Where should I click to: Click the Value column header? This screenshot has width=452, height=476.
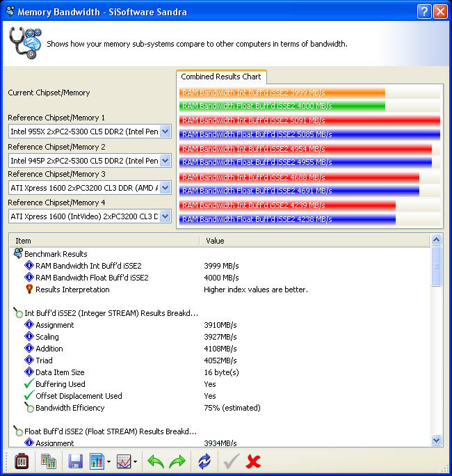[314, 241]
